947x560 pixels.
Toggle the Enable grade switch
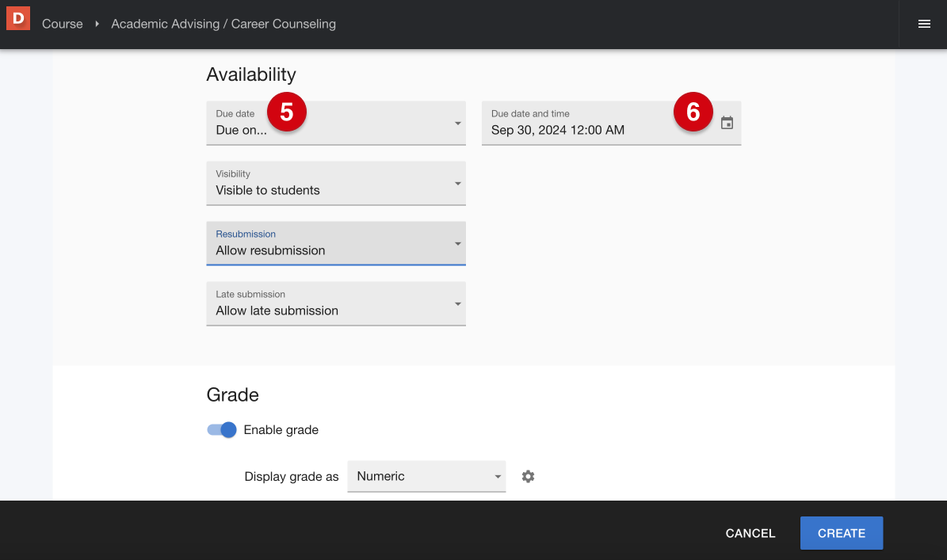click(x=222, y=429)
